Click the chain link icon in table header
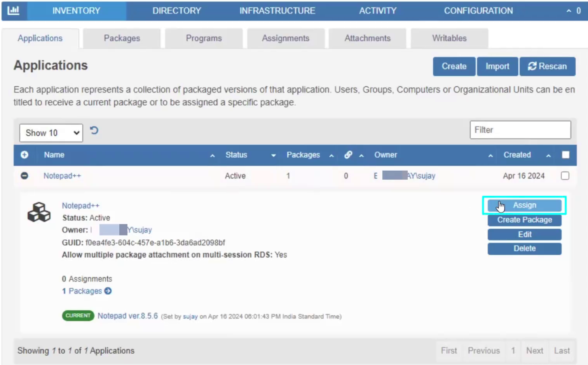 348,155
